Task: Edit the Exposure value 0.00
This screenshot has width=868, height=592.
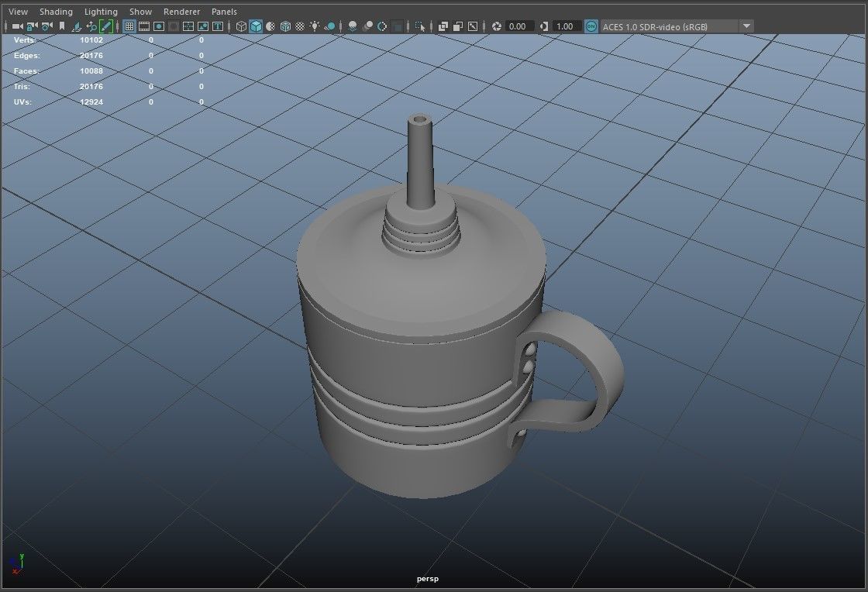Action: [x=519, y=26]
